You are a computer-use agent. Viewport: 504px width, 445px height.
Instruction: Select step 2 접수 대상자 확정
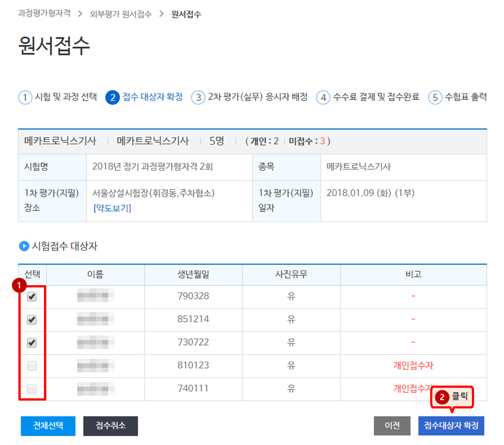(x=144, y=97)
